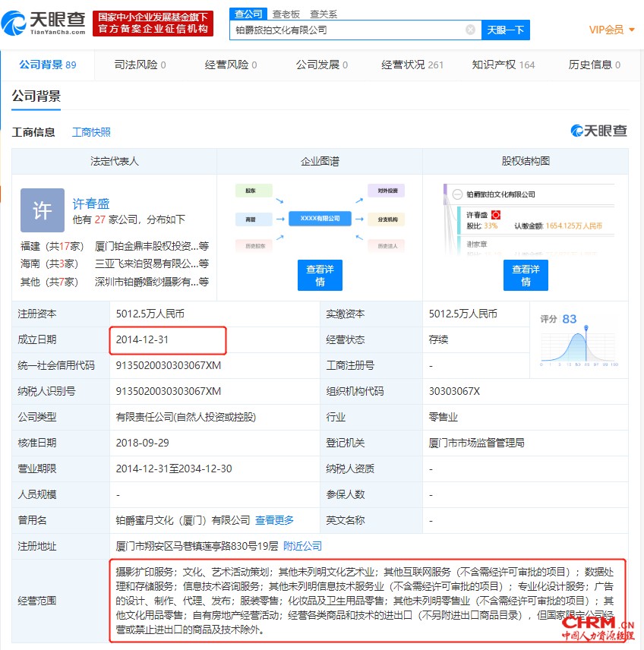Screen dimensions: 644x650
Task: Click the red badge next to 许春盛 in equity chart
Action: click(496, 215)
